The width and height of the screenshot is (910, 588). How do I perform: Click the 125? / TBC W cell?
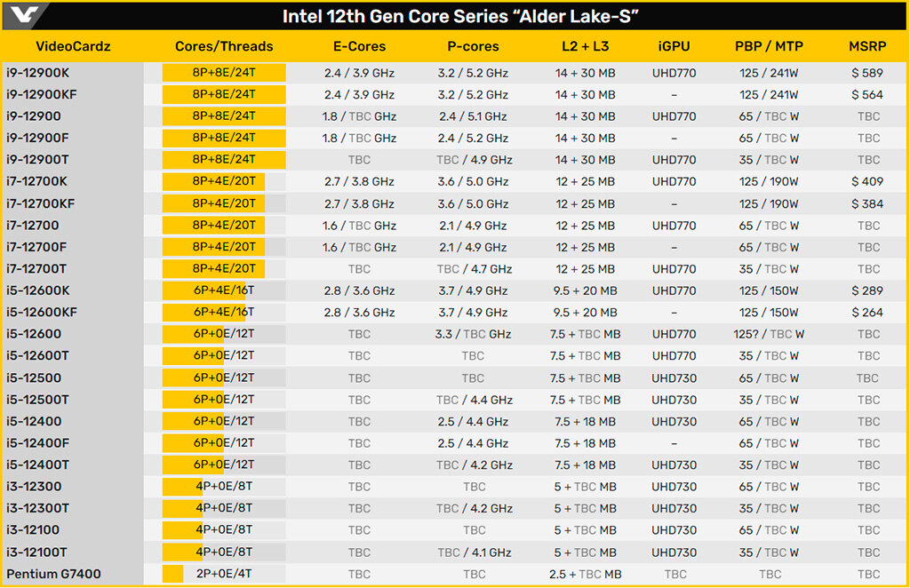point(769,334)
